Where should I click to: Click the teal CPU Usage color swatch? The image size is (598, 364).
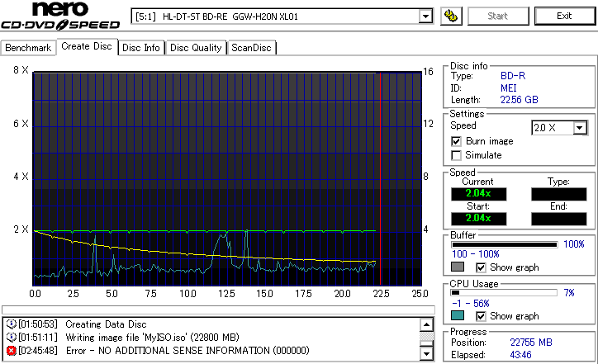tap(458, 315)
